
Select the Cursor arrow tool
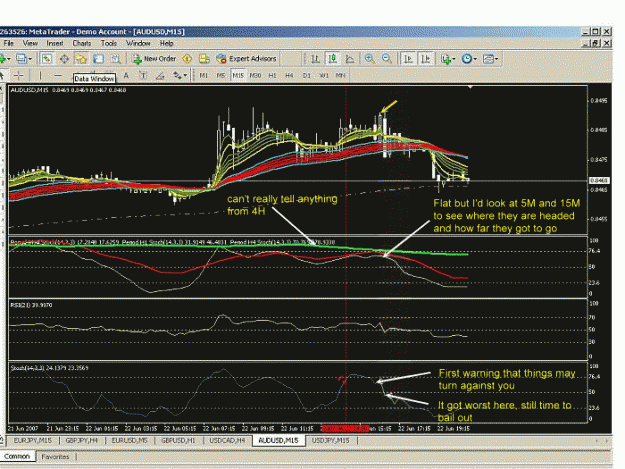2,75
